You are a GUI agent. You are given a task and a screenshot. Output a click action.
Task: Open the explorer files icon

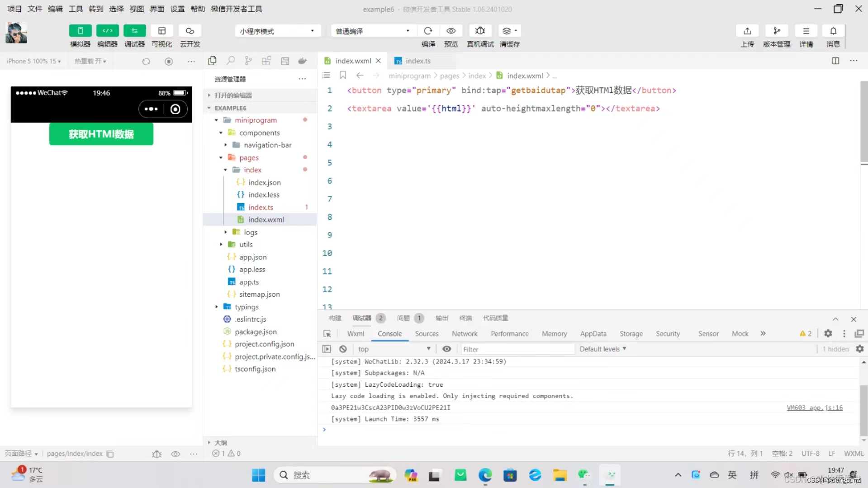pos(212,61)
